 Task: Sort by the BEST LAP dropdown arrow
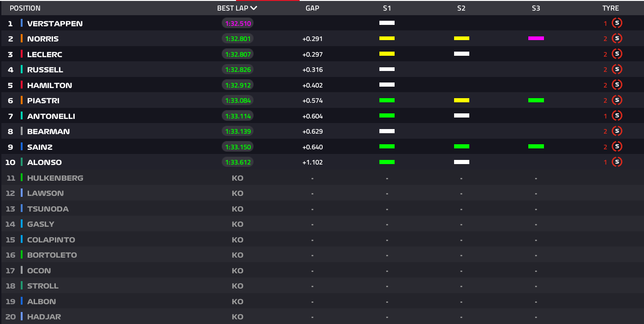point(254,8)
